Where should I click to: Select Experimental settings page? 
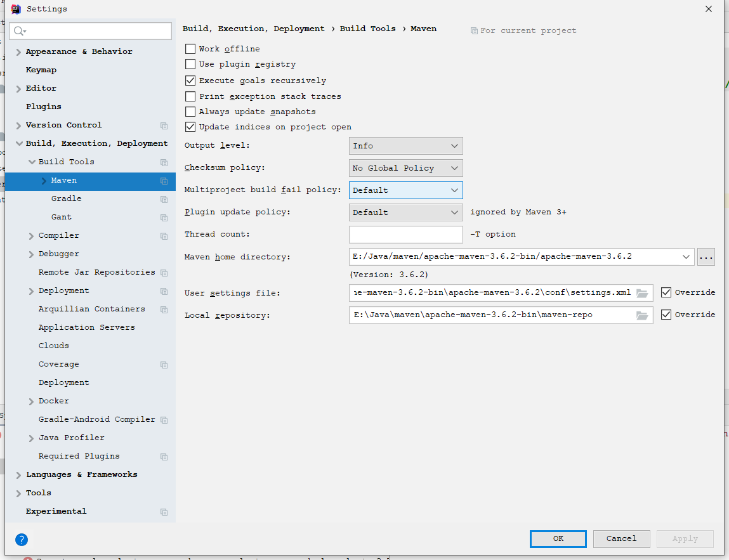tap(56, 512)
